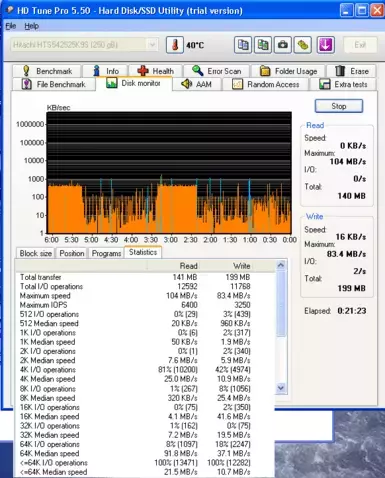
Task: Click the copy screenshot to clipboard icon
Action: point(263,45)
